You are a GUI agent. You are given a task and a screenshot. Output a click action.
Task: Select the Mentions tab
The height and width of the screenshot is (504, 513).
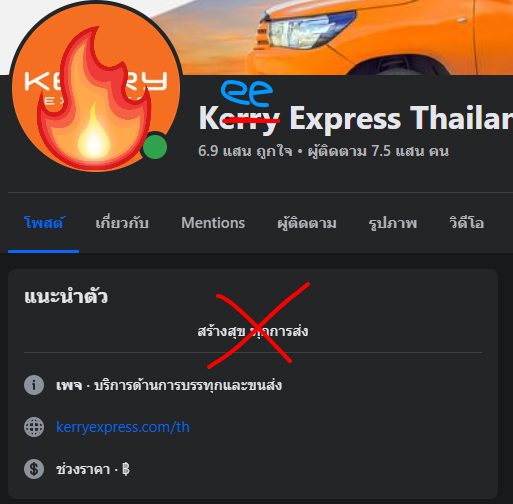point(213,223)
